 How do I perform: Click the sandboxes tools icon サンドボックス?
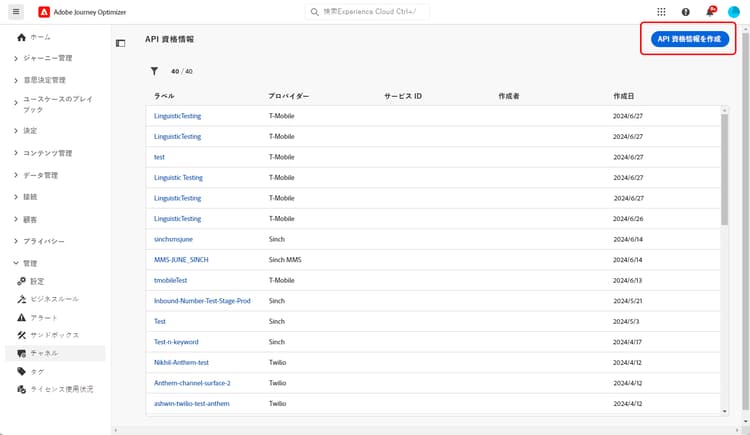pos(22,335)
